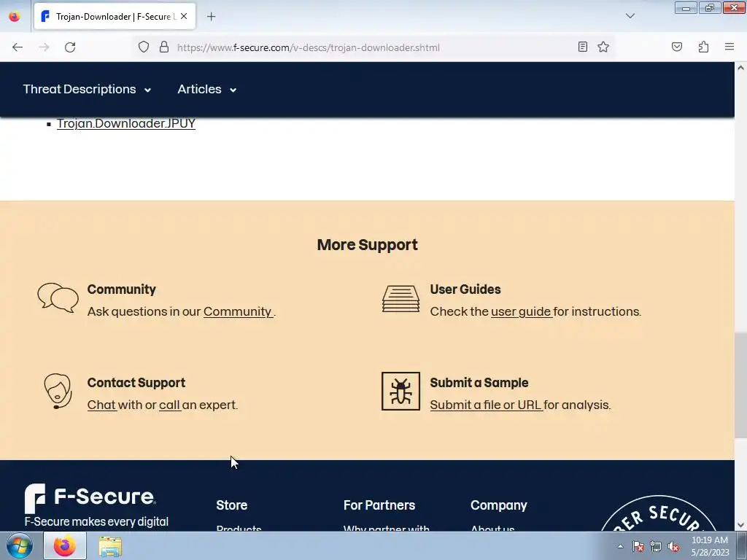Viewport: 747px width, 560px height.
Task: Expand the Threat Descriptions menu
Action: (x=88, y=89)
